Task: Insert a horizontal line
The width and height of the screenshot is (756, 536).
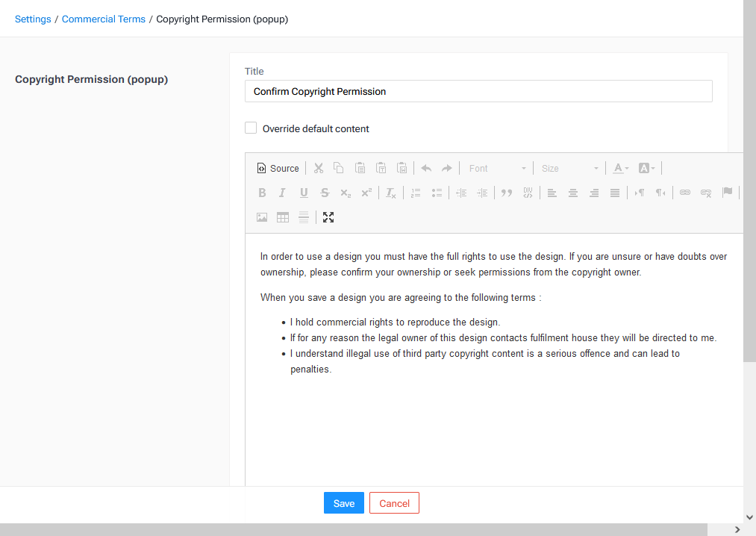Action: tap(304, 217)
